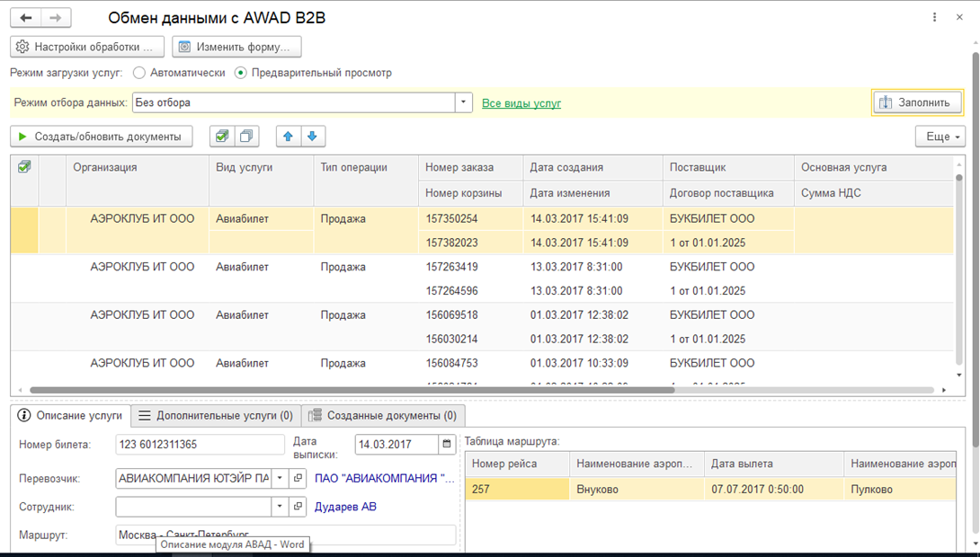980x557 pixels.
Task: Open calendar picker for Дата выписки
Action: point(447,445)
